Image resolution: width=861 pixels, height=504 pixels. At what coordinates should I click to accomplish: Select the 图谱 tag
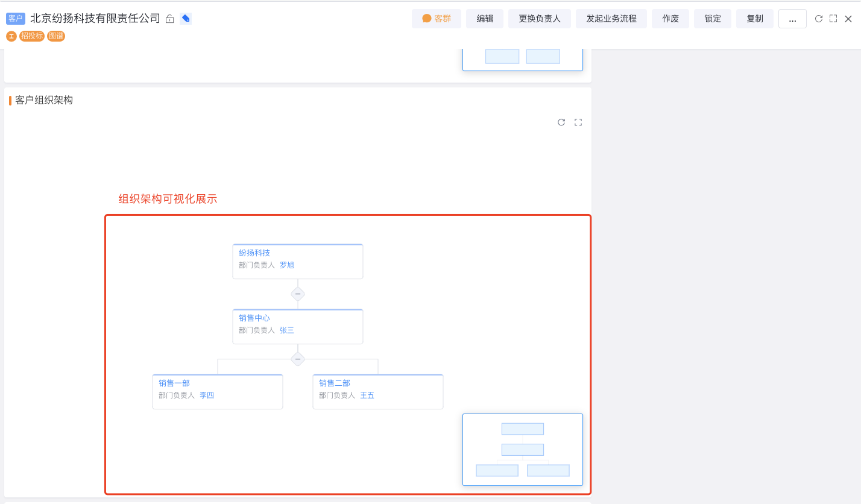point(55,36)
